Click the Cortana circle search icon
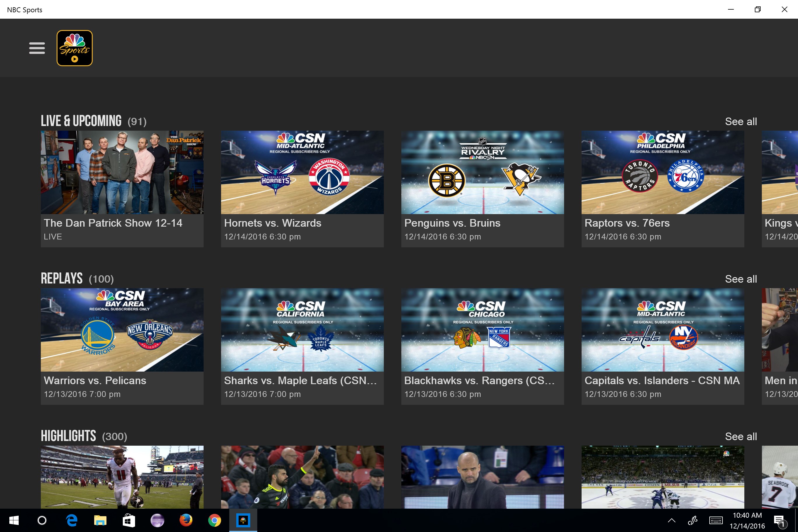Image resolution: width=798 pixels, height=532 pixels. click(42, 520)
